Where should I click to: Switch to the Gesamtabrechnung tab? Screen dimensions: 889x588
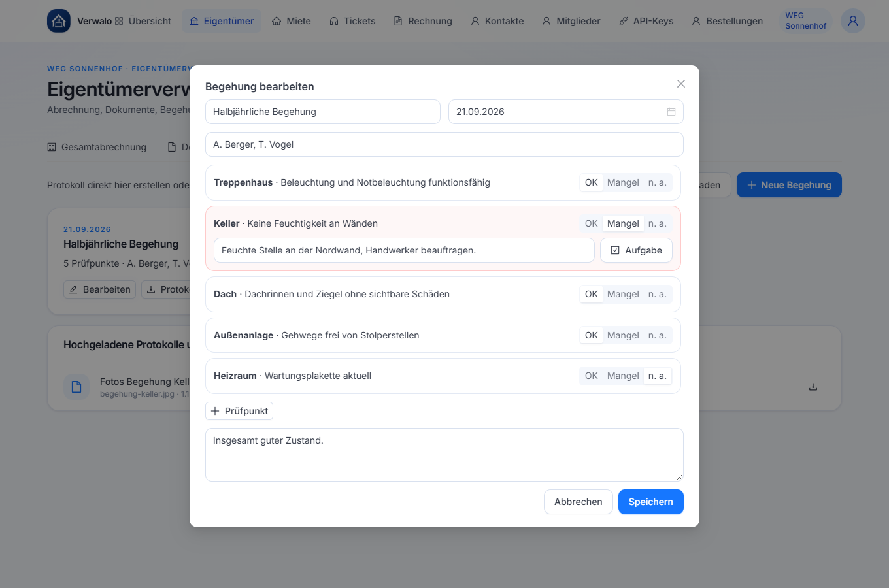97,147
